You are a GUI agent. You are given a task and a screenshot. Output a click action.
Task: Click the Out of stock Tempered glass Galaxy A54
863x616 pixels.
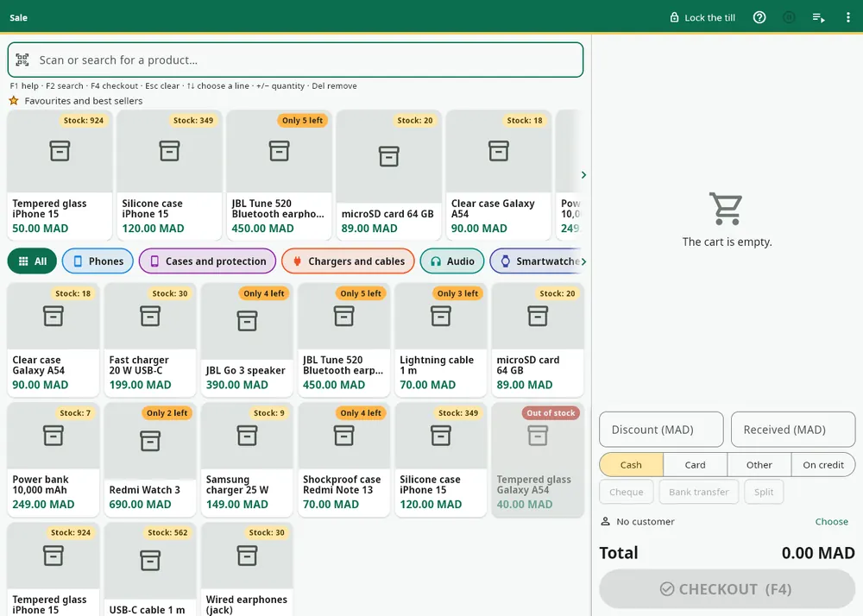click(x=538, y=460)
